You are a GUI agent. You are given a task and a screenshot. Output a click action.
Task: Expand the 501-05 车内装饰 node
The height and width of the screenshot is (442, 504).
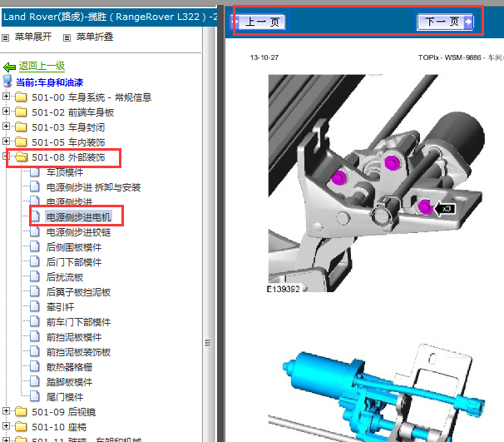(6, 141)
